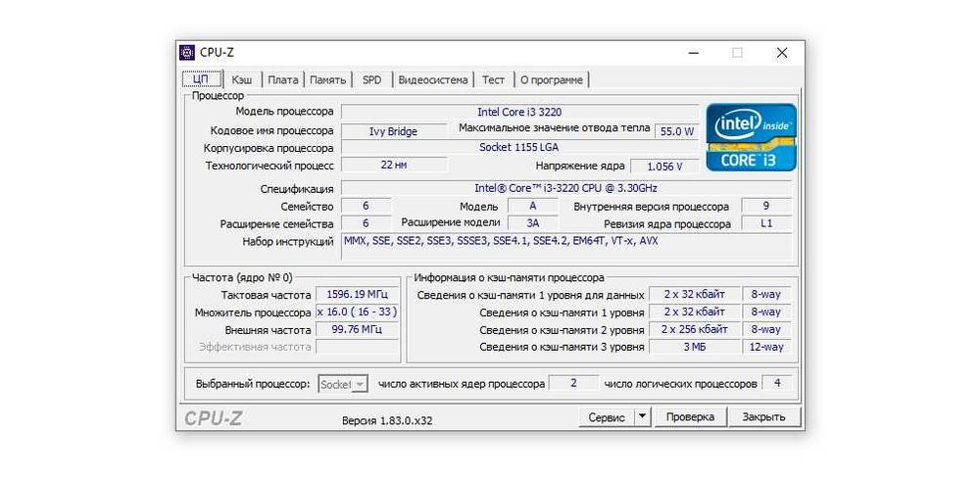The height and width of the screenshot is (480, 980).
Task: Click the Socket 1155 LGA package value
Action: [519, 148]
